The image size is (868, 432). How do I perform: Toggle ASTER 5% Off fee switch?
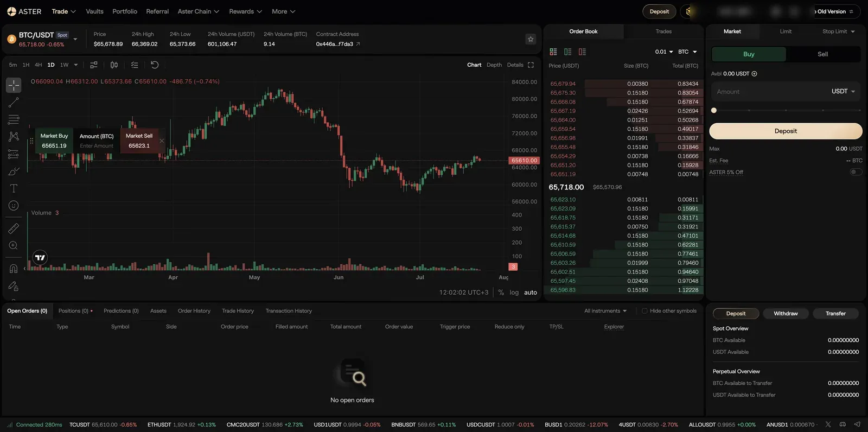(856, 172)
